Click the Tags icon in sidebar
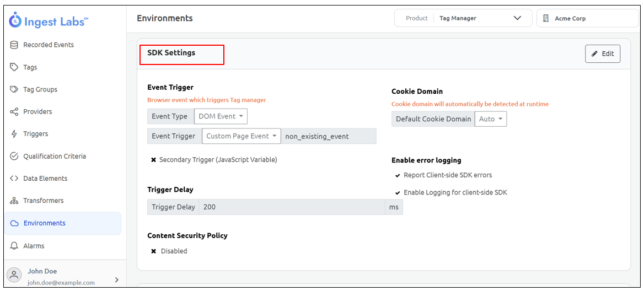644x291 pixels. tap(14, 67)
